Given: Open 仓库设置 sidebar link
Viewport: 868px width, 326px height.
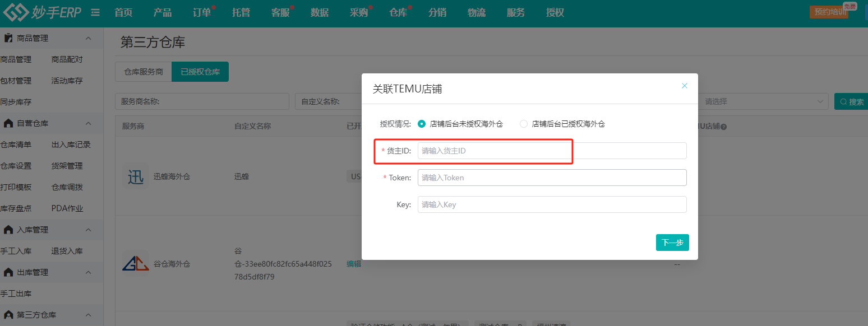Looking at the screenshot, I should tap(16, 166).
